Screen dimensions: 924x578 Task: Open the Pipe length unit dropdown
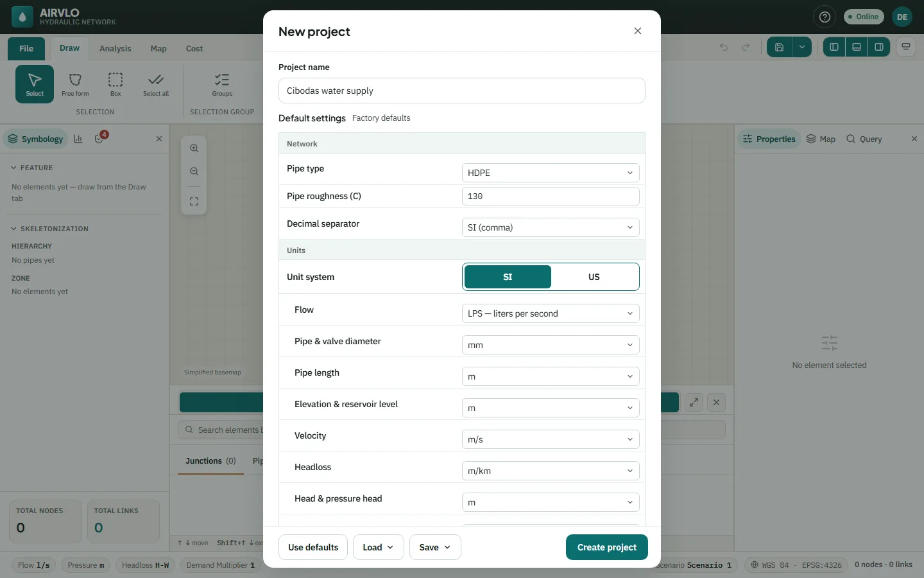[x=551, y=376]
